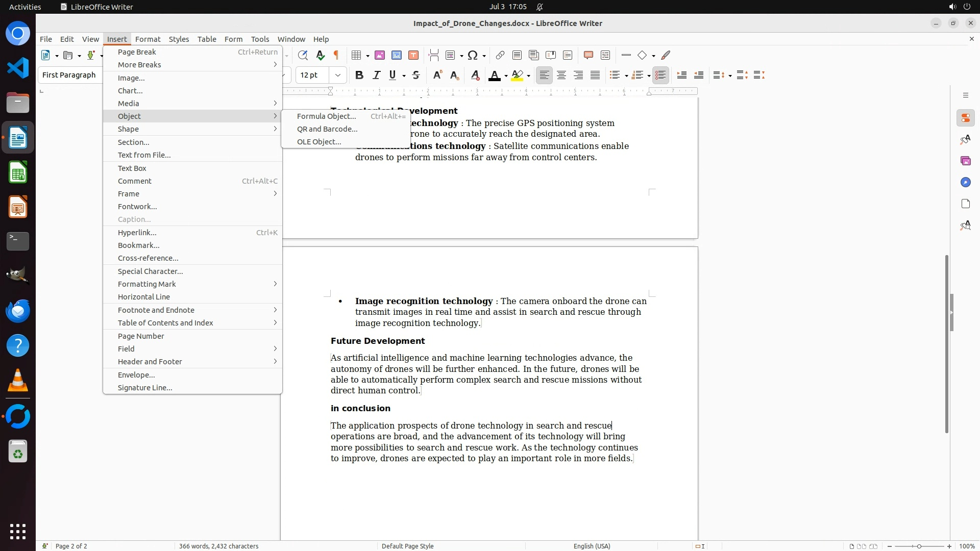Image resolution: width=980 pixels, height=551 pixels.
Task: Open the Gallery panel in sidebar
Action: (965, 161)
